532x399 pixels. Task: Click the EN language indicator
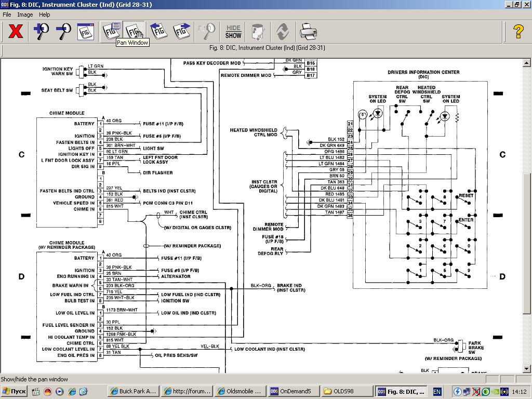click(x=437, y=391)
